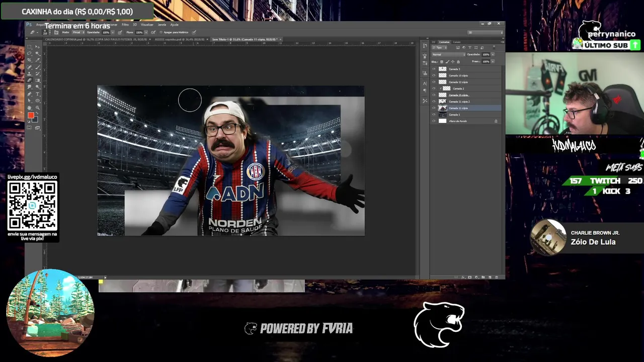Open the History panel icon
The width and height of the screenshot is (644, 362).
coord(425,46)
